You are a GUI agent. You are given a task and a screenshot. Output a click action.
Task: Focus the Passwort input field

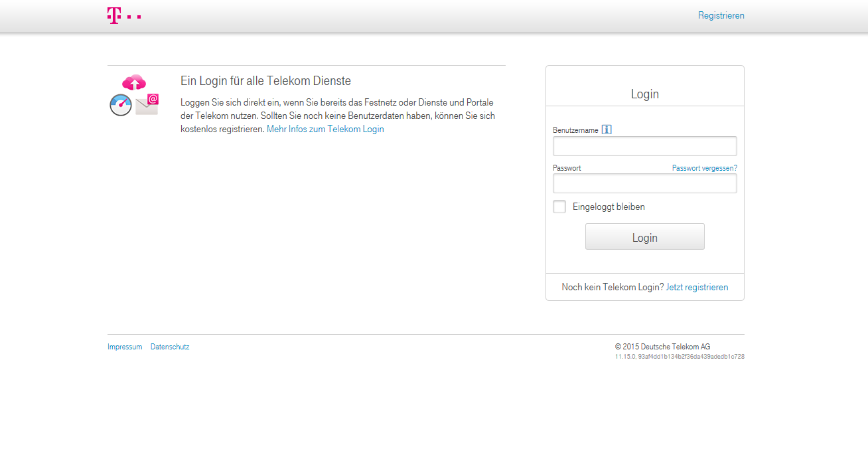[x=645, y=183]
